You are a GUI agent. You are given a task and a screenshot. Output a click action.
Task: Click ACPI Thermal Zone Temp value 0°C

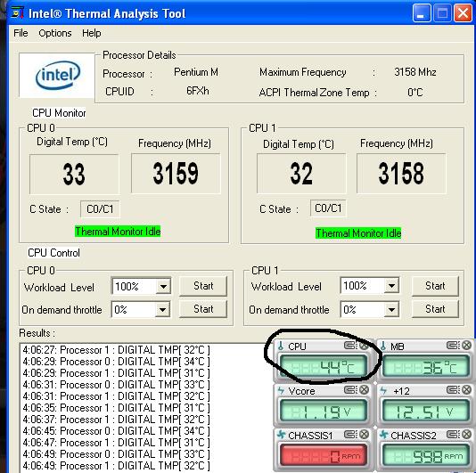tap(415, 92)
